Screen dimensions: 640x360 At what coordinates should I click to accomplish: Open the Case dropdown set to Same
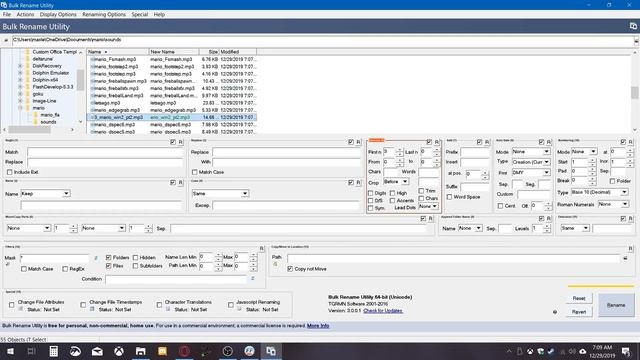[220, 193]
